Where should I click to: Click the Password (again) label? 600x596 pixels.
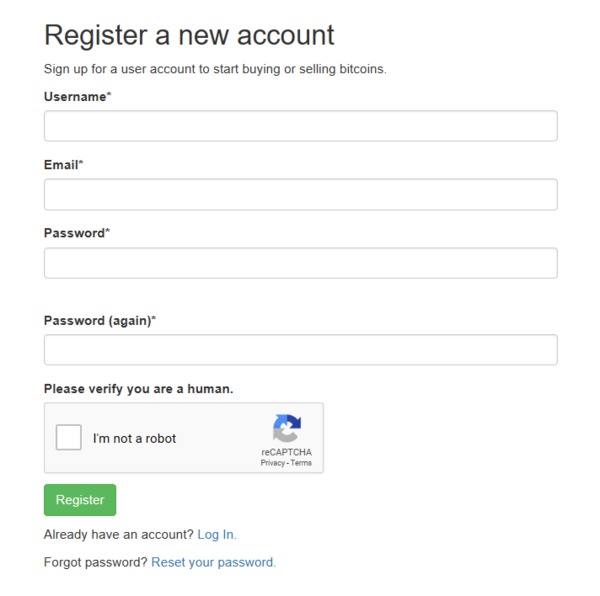pos(100,321)
